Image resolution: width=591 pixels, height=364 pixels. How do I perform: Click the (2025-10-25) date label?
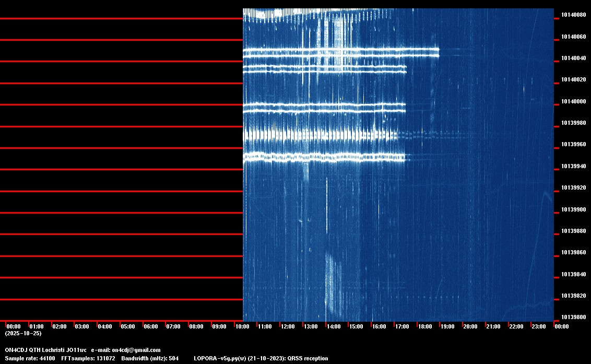(x=23, y=333)
